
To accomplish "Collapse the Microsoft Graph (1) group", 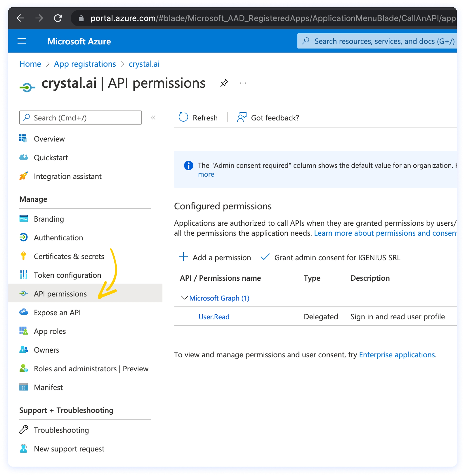I will click(x=184, y=298).
